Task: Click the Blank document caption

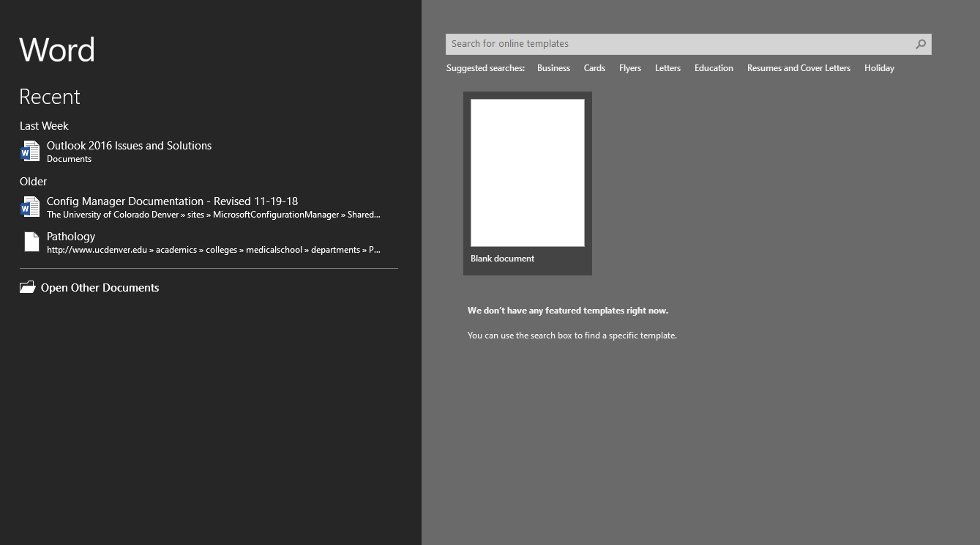Action: (502, 259)
